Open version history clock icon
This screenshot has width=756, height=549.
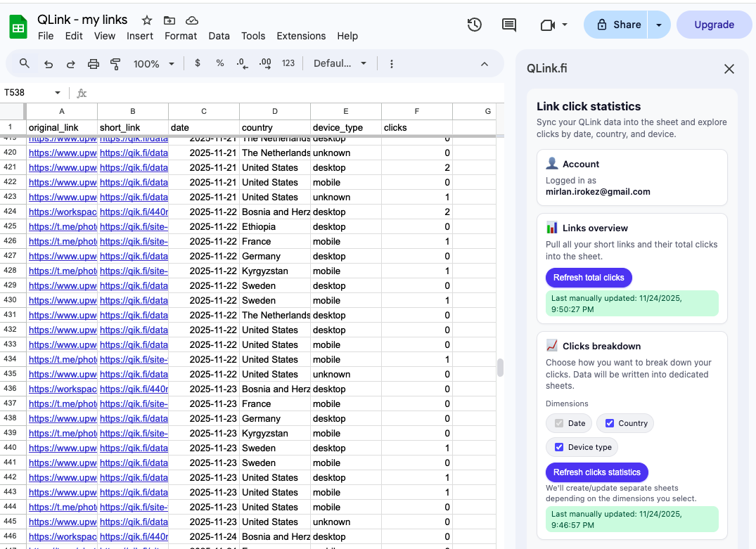tap(474, 24)
